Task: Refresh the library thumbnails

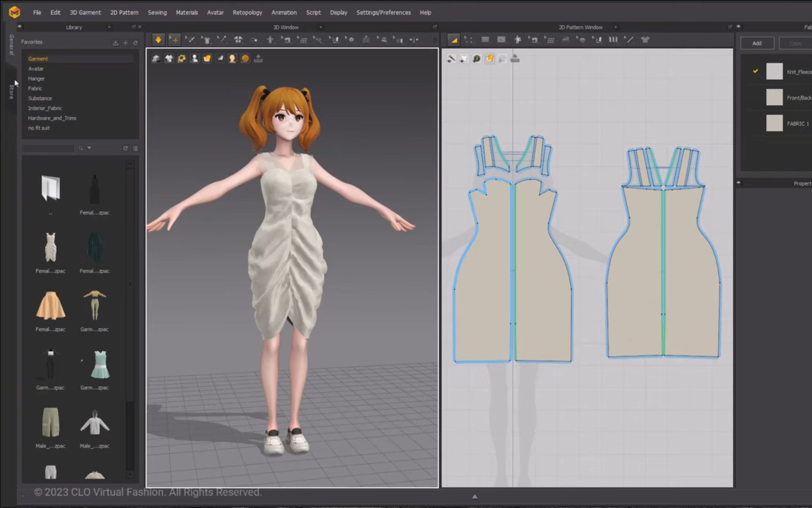Action: [x=125, y=148]
